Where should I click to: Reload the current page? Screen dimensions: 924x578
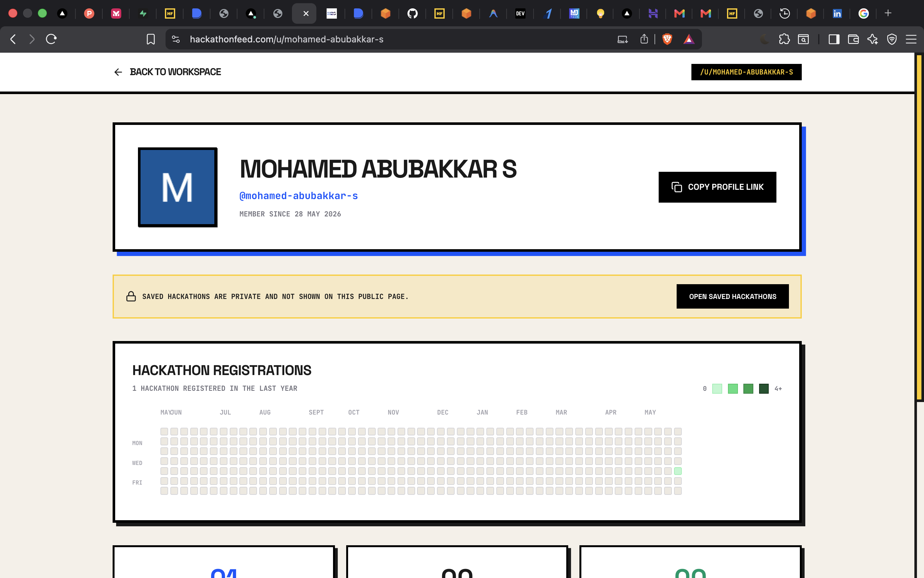pyautogui.click(x=51, y=39)
